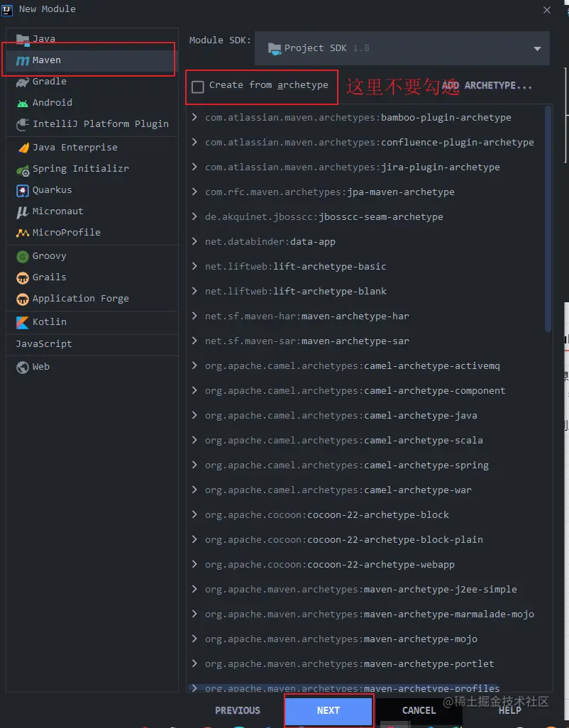
Task: Click the HELP button
Action: [509, 710]
